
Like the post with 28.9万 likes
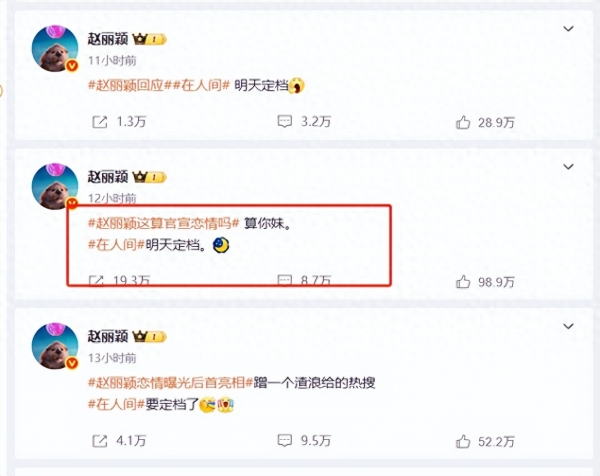coord(463,122)
